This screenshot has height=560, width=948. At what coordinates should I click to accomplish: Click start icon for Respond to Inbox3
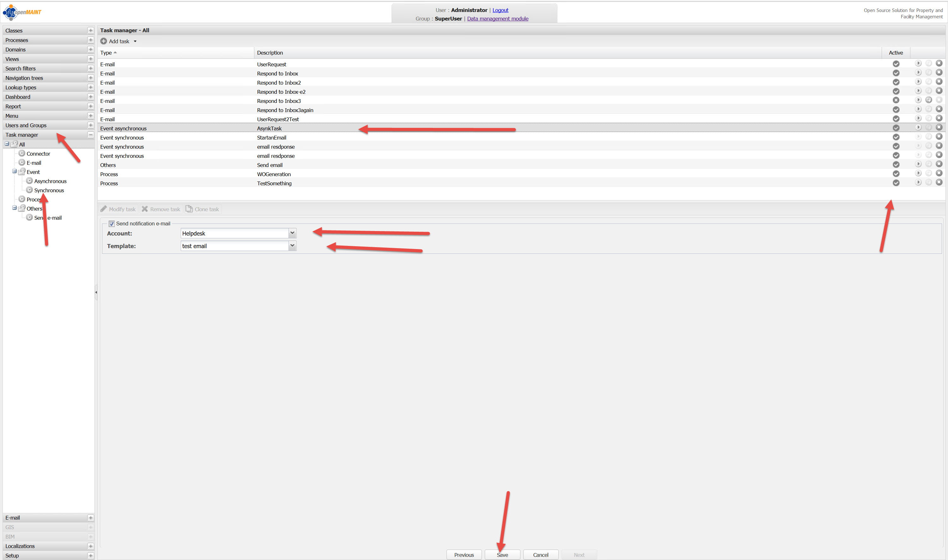point(929,100)
